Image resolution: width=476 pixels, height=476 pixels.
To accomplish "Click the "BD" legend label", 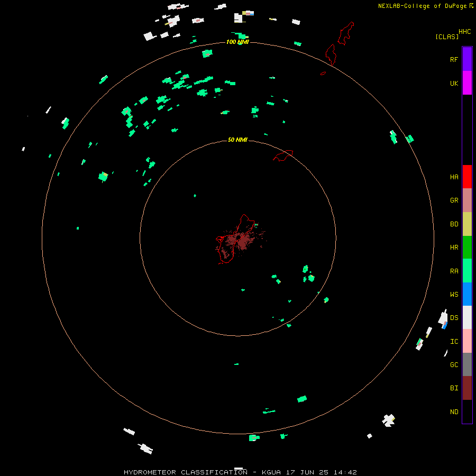I will 454,224.
